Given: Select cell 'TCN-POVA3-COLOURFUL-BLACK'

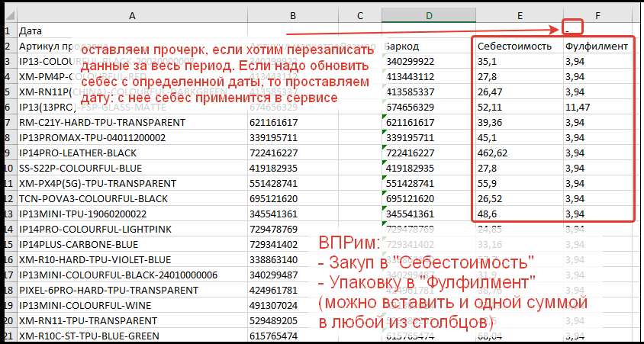Looking at the screenshot, I should pos(132,198).
